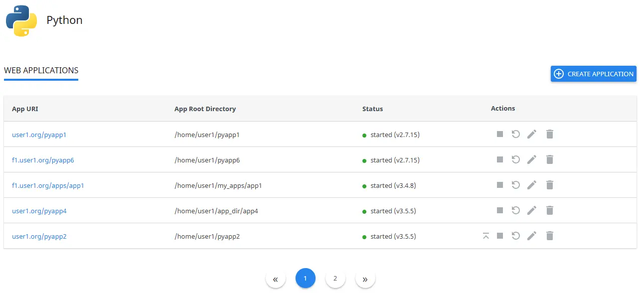Click the Python logo icon
The image size is (644, 293).
(x=21, y=20)
